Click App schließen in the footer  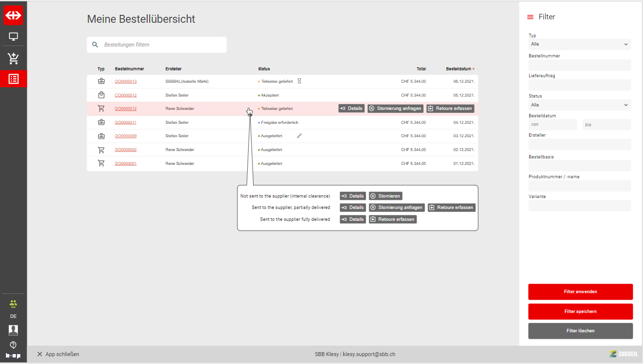tap(58, 354)
